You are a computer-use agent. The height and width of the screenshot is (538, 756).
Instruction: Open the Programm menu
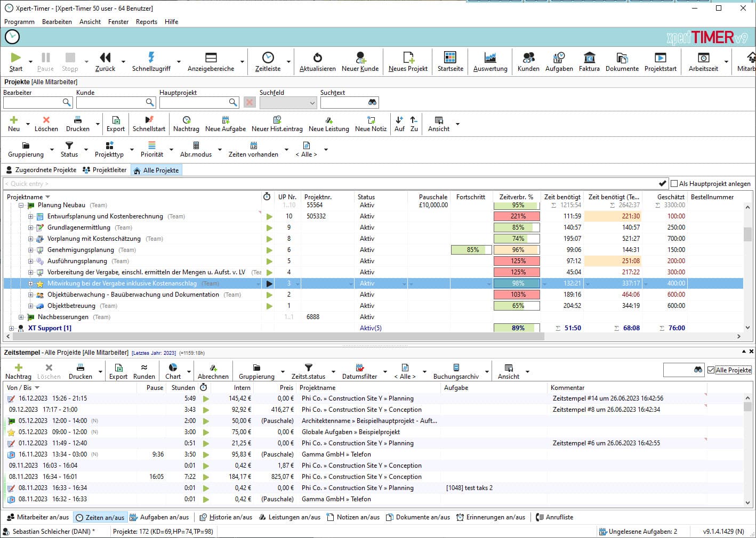point(19,22)
